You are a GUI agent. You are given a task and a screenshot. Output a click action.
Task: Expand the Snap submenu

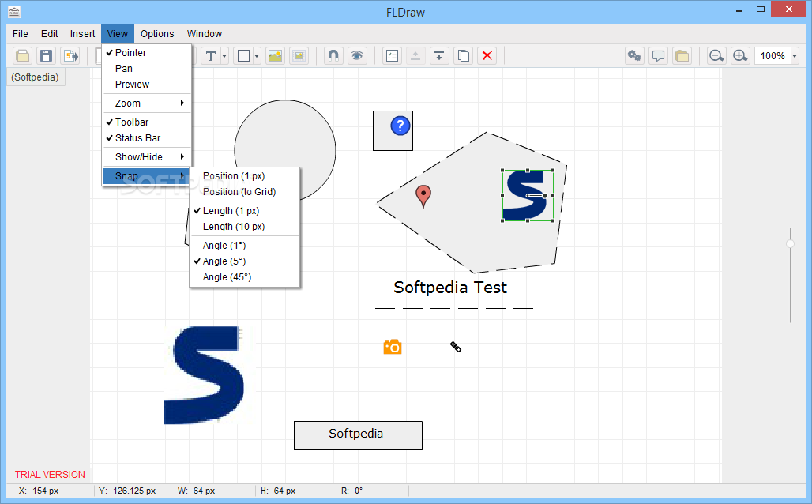(147, 176)
